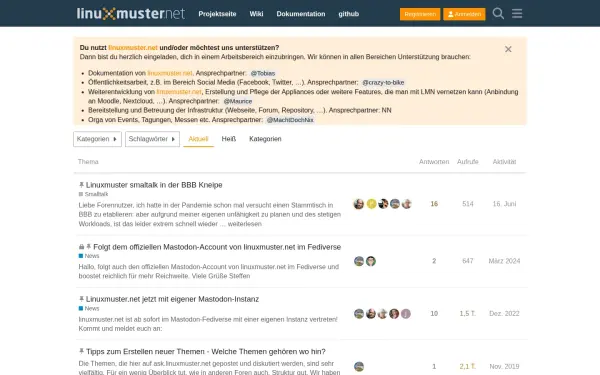Click activity date März 2024
Screen dimensions: 600x375
pyautogui.click(x=504, y=261)
